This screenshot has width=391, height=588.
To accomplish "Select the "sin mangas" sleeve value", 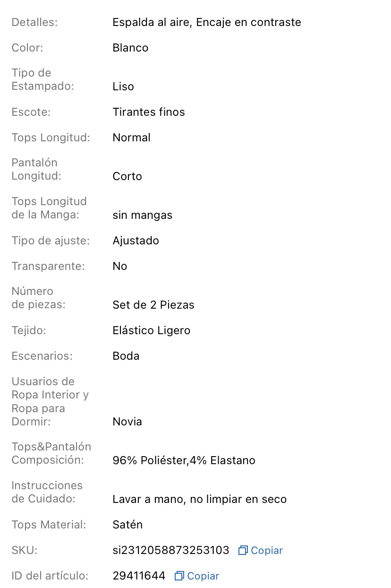I will [143, 215].
